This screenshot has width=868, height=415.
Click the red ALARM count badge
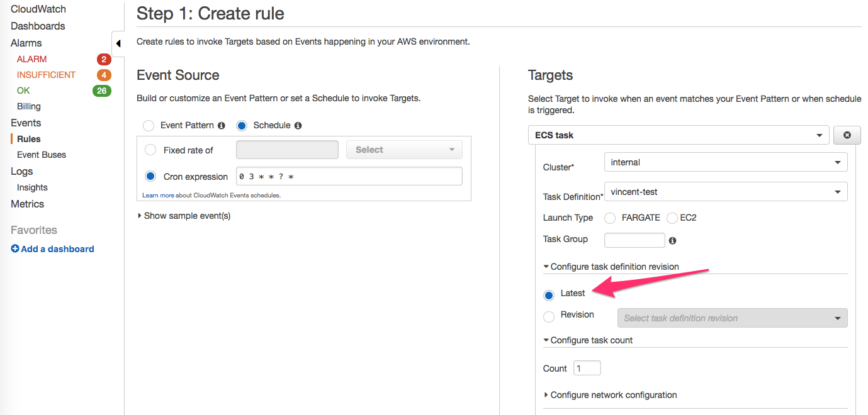(x=104, y=60)
